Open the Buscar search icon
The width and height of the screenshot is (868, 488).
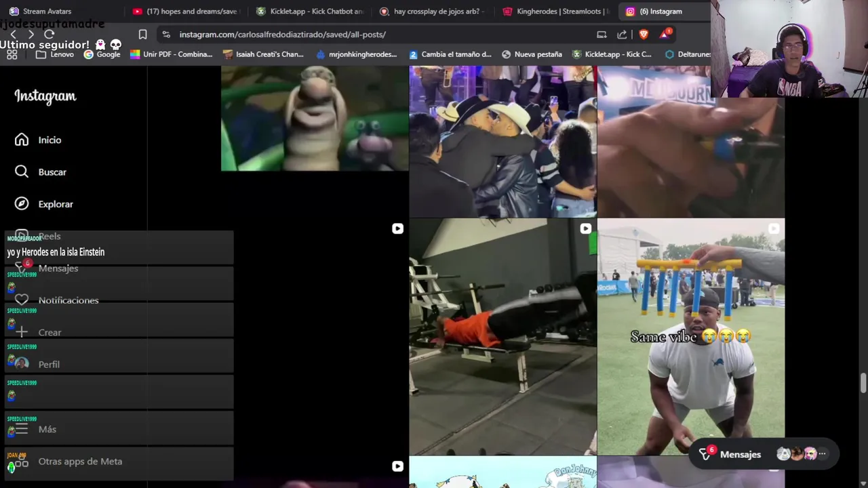tap(22, 172)
